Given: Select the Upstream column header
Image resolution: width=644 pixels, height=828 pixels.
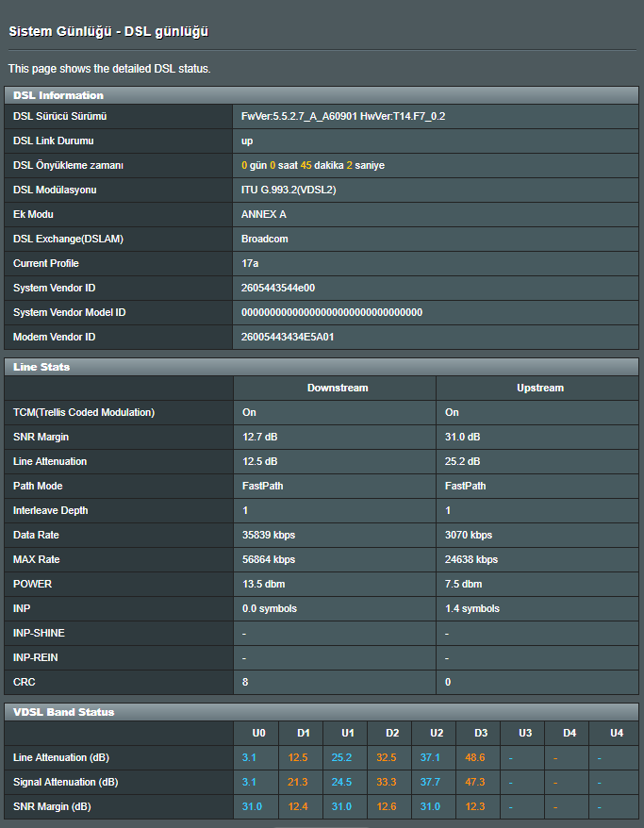Looking at the screenshot, I should coord(540,388).
